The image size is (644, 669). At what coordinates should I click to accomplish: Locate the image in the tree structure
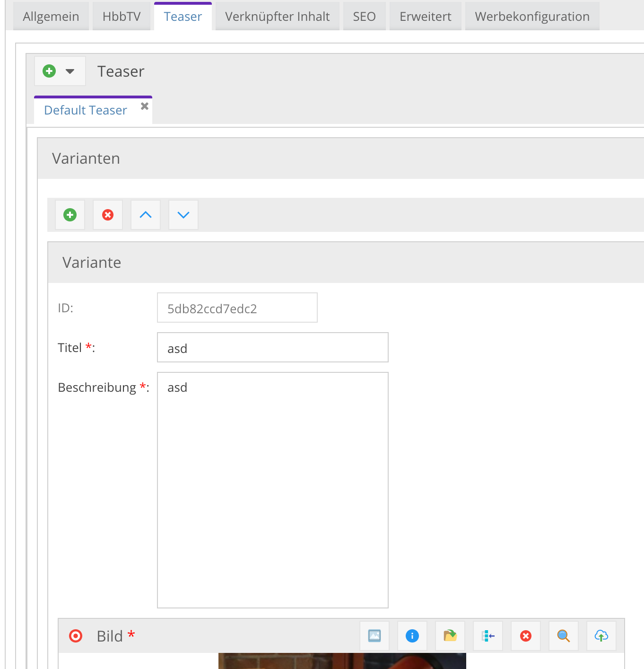(487, 636)
